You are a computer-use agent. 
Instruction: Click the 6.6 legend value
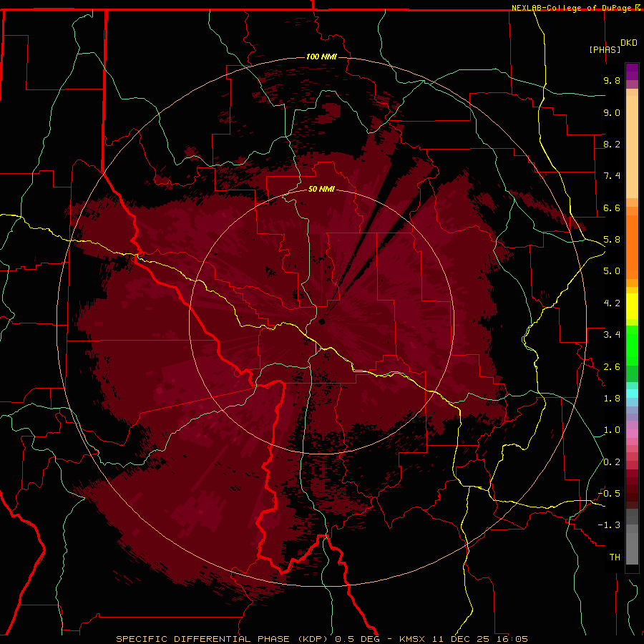612,208
